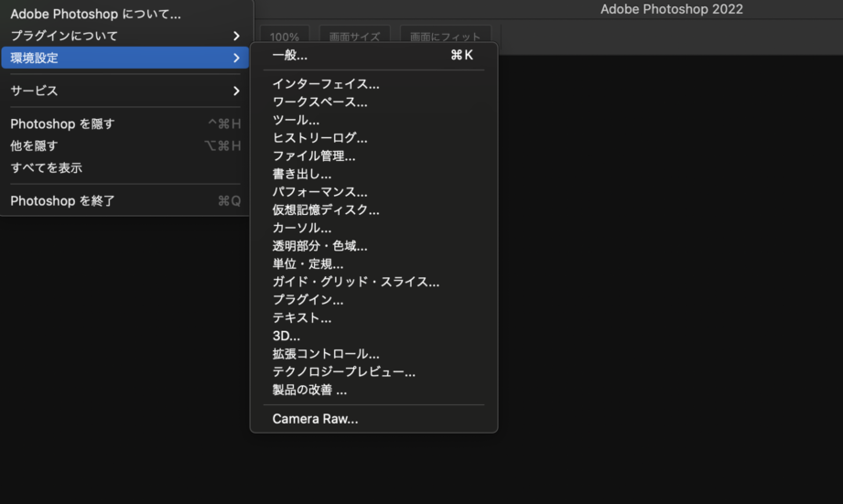This screenshot has width=843, height=504.
Task: Click すべてを表示 menu entry
Action: [124, 168]
